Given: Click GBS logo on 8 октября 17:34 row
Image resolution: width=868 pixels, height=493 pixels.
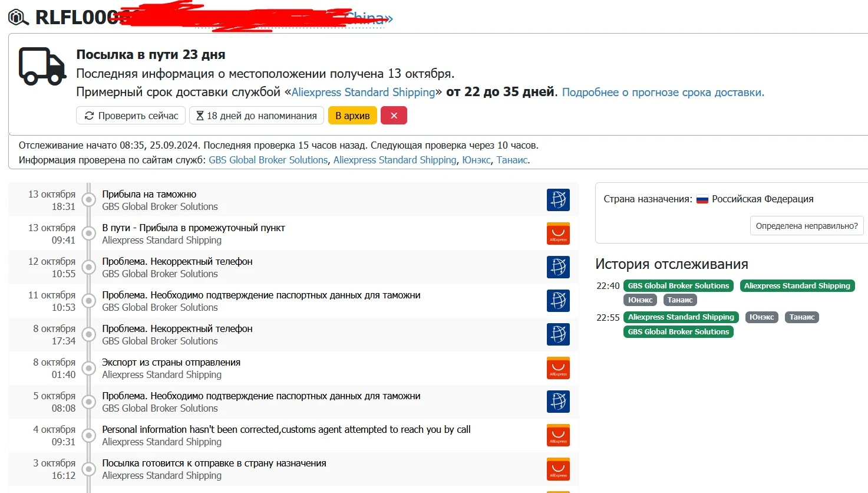Looking at the screenshot, I should click(x=558, y=334).
